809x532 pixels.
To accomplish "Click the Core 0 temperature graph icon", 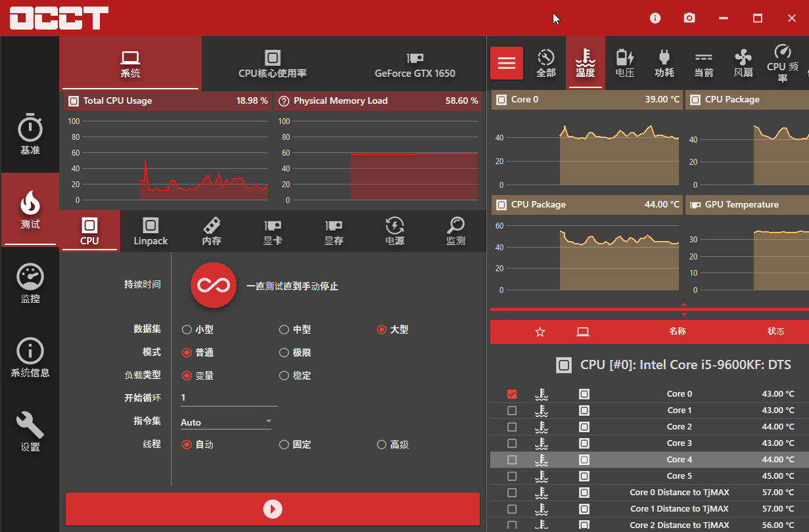I will pos(501,100).
